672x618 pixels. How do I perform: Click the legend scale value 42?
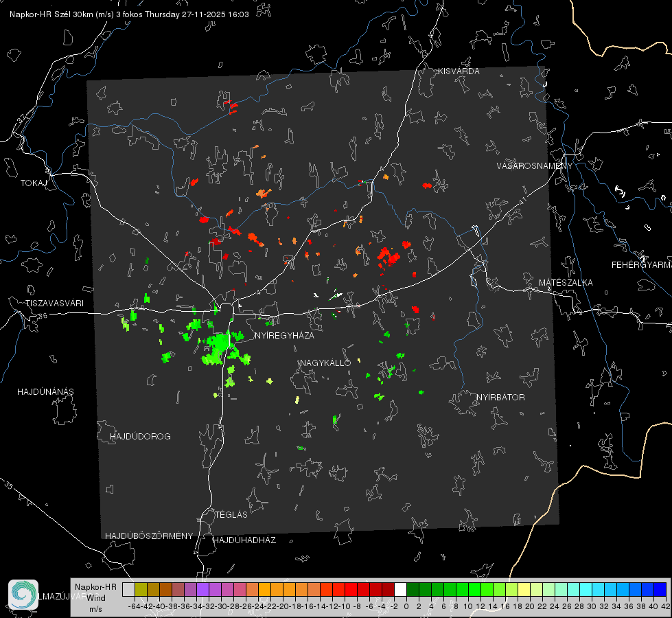pyautogui.click(x=666, y=606)
